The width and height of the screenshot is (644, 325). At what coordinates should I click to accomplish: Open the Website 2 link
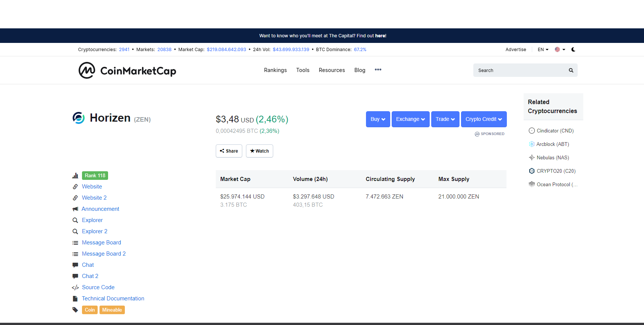pyautogui.click(x=94, y=198)
